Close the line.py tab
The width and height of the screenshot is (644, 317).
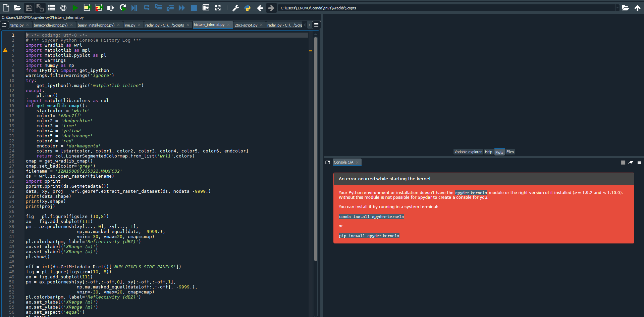139,25
